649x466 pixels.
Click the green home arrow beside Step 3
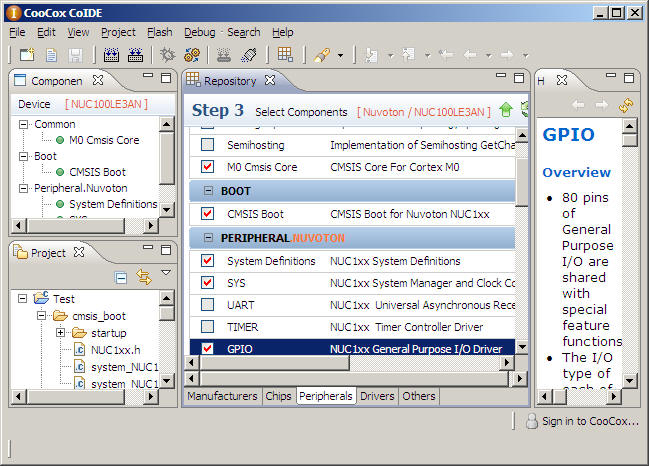(506, 110)
